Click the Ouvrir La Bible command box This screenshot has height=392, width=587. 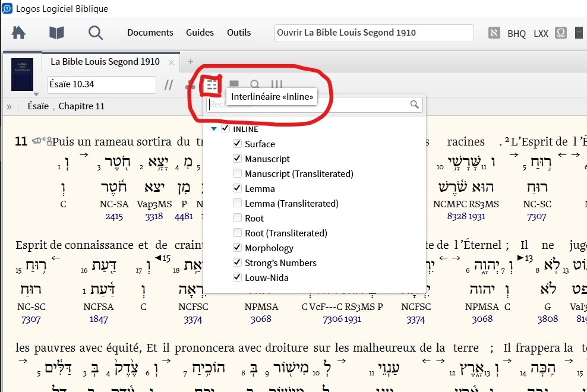coord(374,33)
